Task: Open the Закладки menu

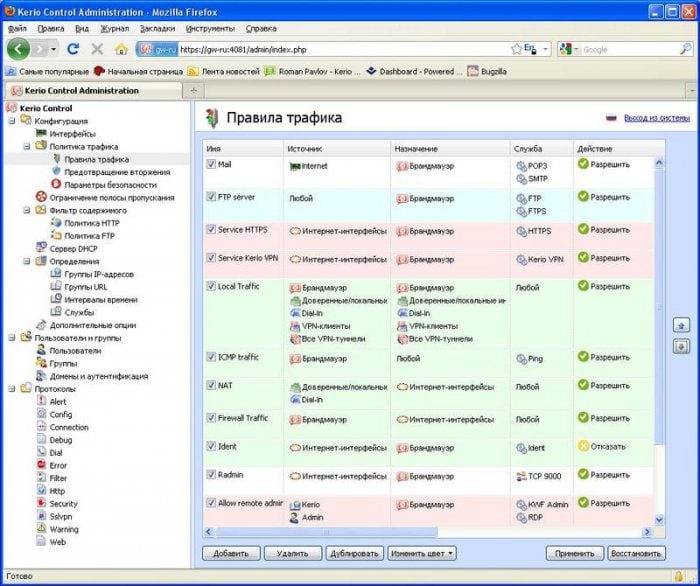Action: 157,29
